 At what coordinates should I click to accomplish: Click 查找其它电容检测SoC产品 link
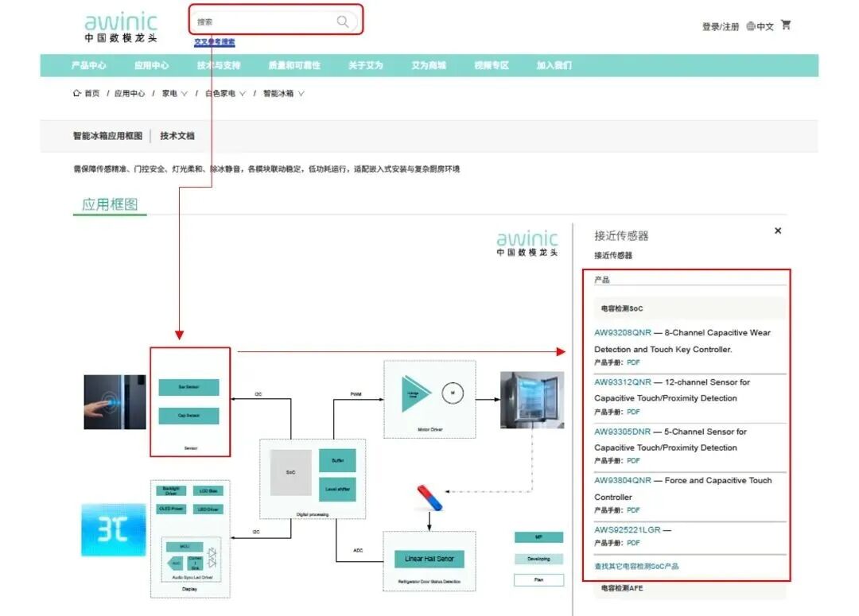636,566
